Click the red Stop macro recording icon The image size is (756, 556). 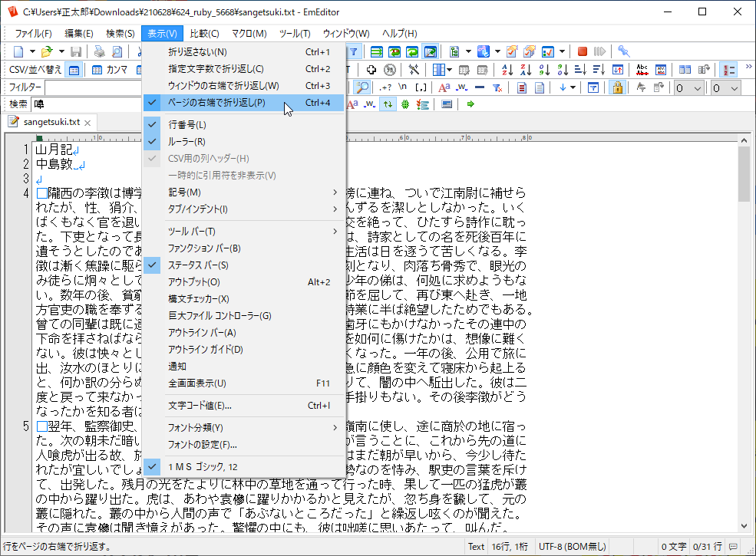point(583,51)
